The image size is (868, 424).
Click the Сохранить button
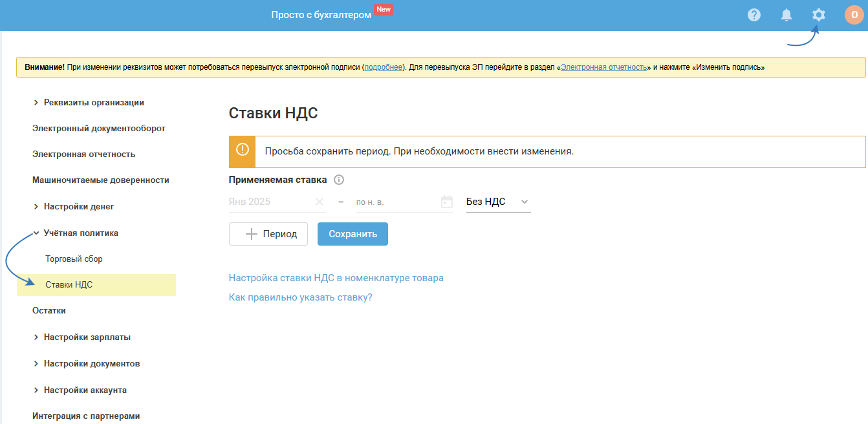(x=353, y=234)
